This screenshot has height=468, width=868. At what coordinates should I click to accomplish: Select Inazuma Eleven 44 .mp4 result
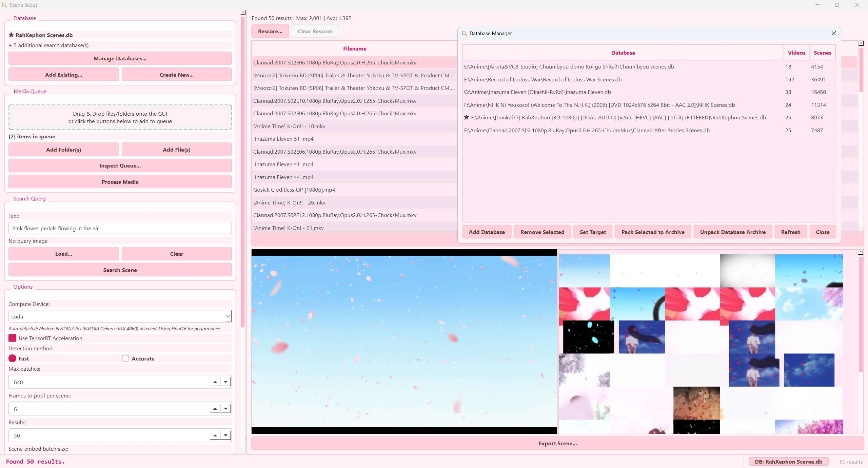pyautogui.click(x=355, y=177)
